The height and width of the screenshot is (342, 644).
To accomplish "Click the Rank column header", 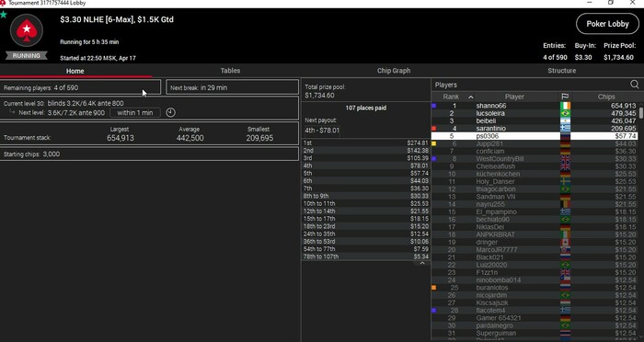I will pyautogui.click(x=451, y=97).
